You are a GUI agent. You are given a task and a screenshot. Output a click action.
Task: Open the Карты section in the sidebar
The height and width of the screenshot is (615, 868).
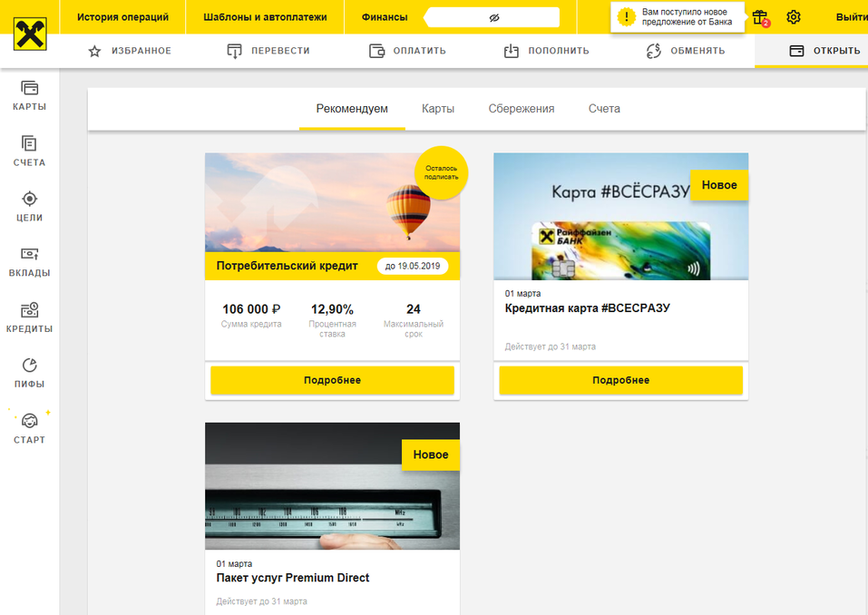[x=29, y=95]
